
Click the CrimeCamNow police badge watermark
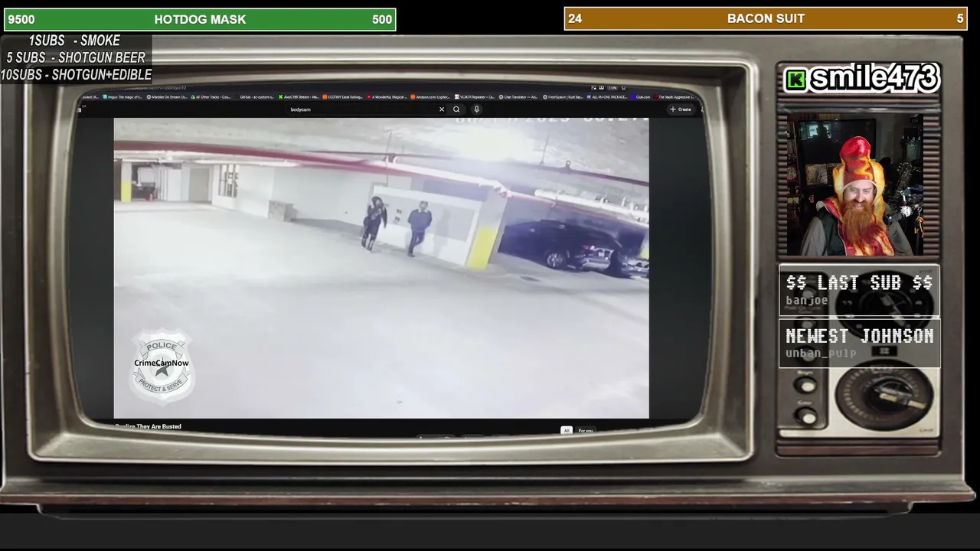pyautogui.click(x=162, y=365)
